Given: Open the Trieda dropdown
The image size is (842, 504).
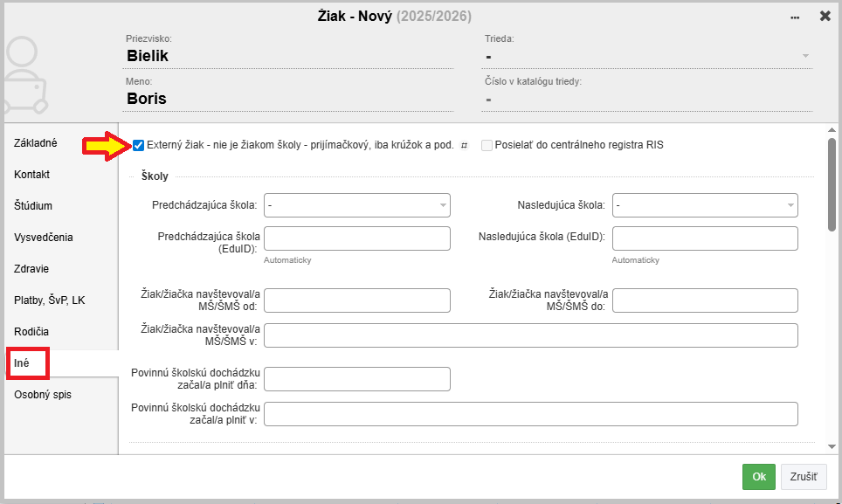Looking at the screenshot, I should coord(647,56).
